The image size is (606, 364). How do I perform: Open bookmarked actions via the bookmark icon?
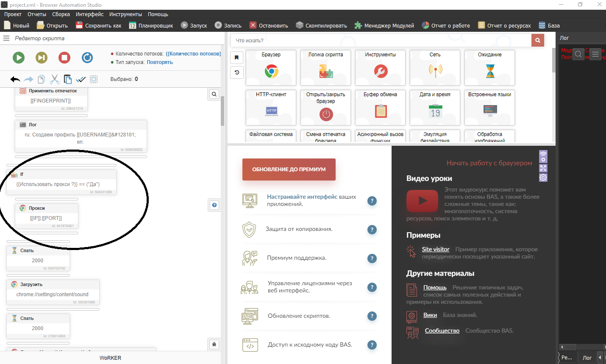tap(236, 58)
